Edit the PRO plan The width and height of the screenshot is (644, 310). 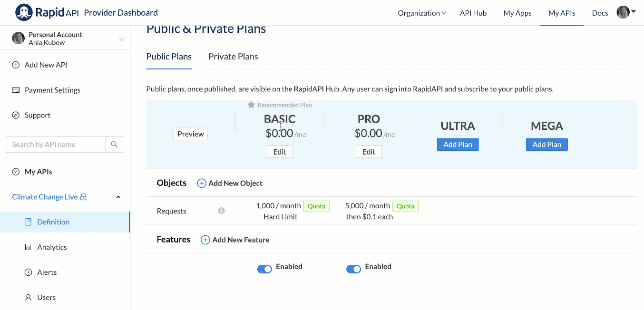coord(369,152)
